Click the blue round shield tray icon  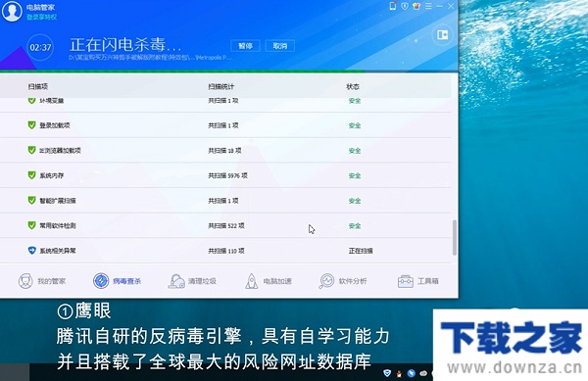[412, 373]
